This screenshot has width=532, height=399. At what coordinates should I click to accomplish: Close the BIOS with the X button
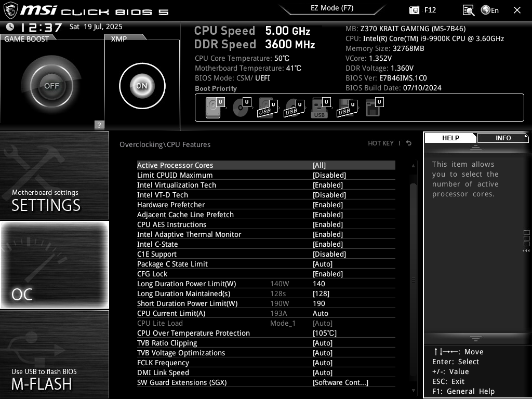517,10
